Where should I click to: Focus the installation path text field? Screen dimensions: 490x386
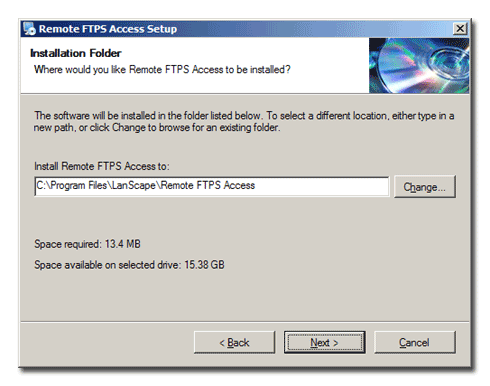(212, 186)
